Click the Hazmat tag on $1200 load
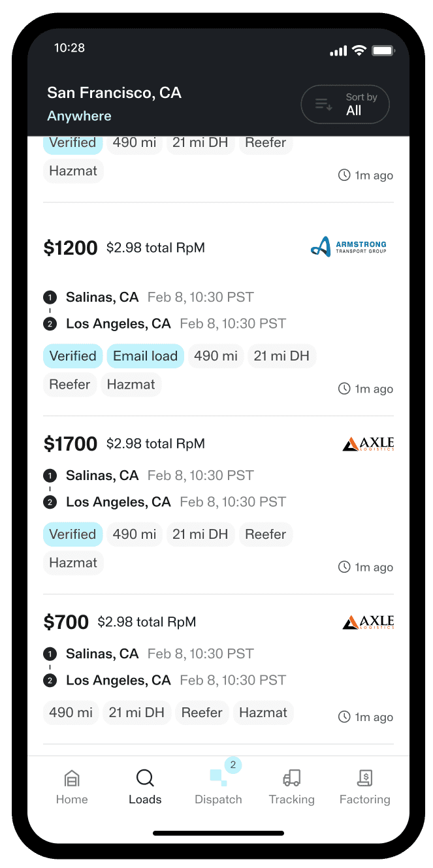The image size is (433, 868). click(131, 385)
